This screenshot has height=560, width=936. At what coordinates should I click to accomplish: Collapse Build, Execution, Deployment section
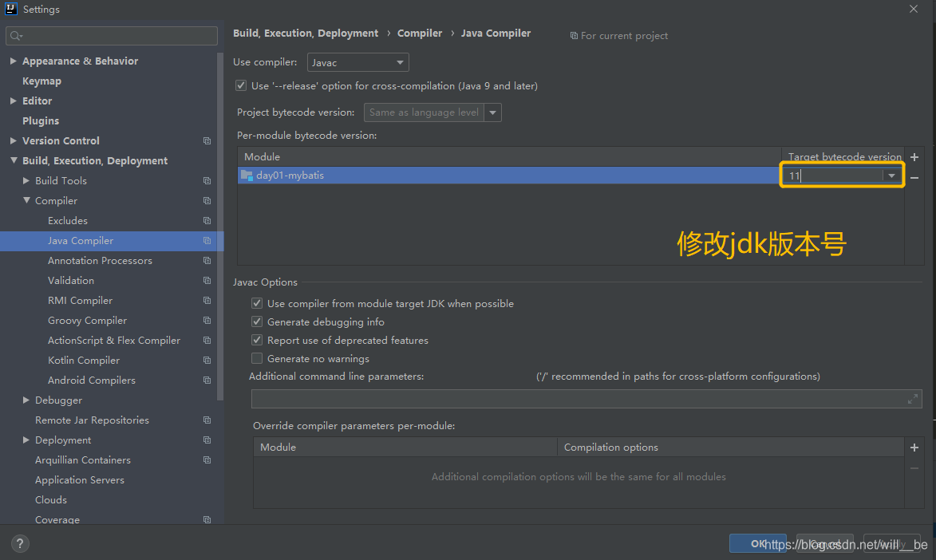click(x=13, y=160)
